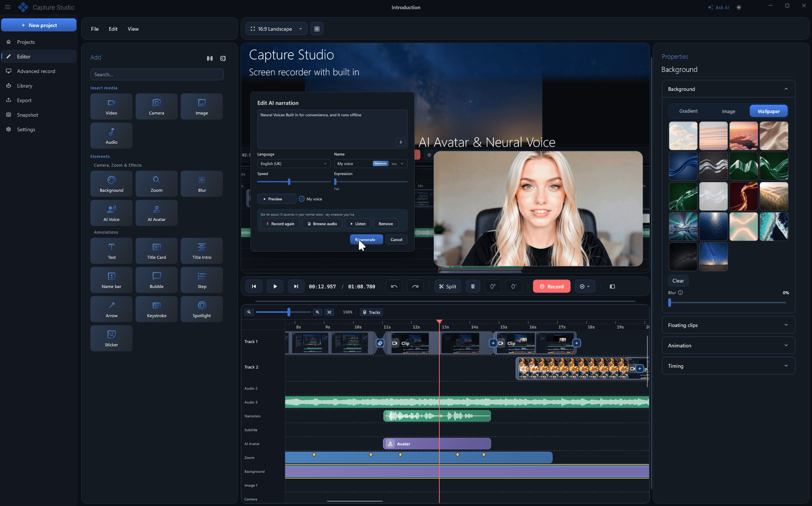Adjust the narration Speed slider
812x506 pixels.
pyautogui.click(x=294, y=181)
